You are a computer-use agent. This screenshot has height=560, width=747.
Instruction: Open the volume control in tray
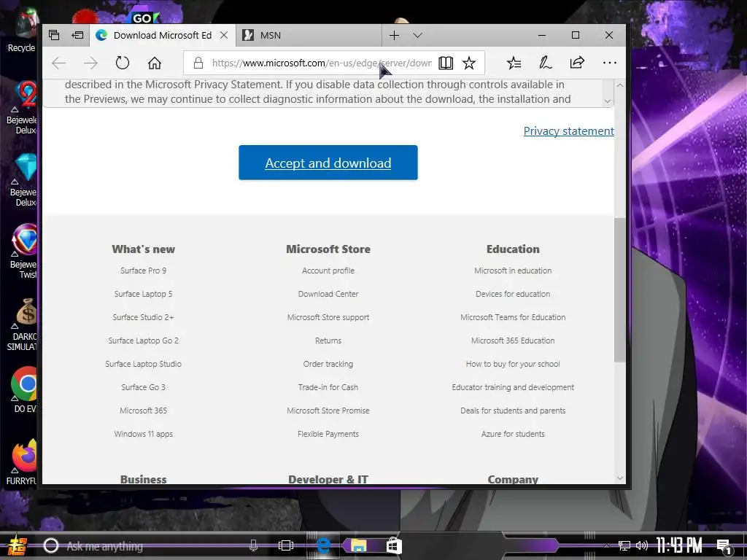[642, 545]
